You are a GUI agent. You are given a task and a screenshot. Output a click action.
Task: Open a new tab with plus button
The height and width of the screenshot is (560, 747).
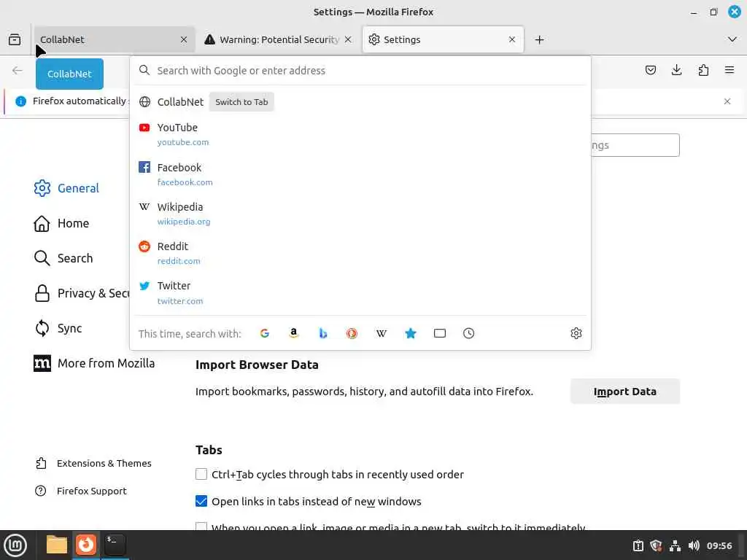point(539,39)
